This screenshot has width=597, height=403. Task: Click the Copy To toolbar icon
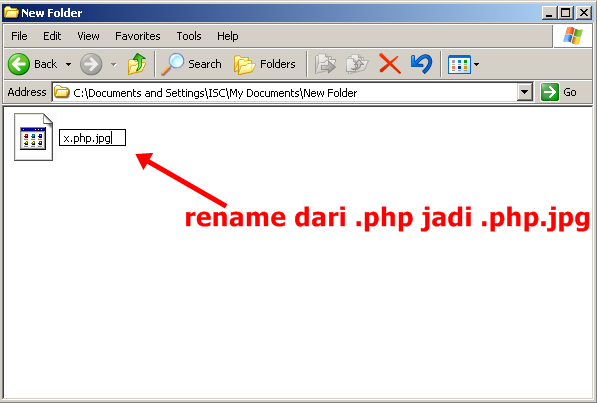click(357, 64)
